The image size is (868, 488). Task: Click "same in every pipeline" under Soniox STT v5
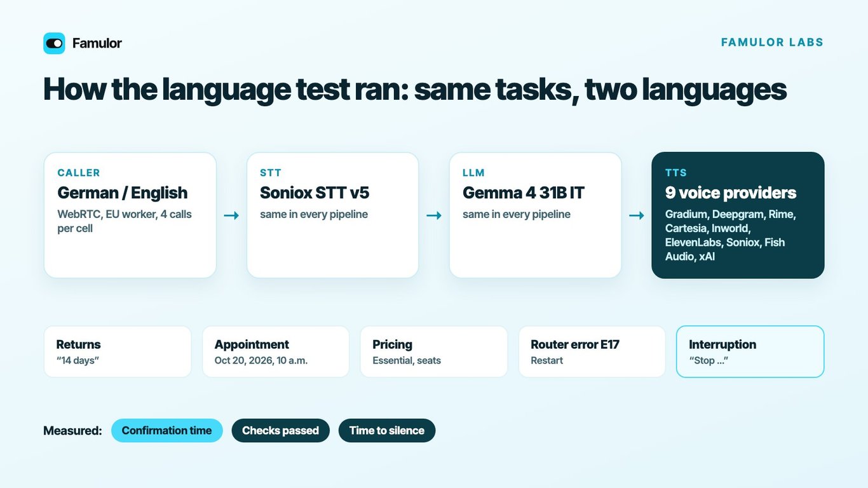pos(314,214)
